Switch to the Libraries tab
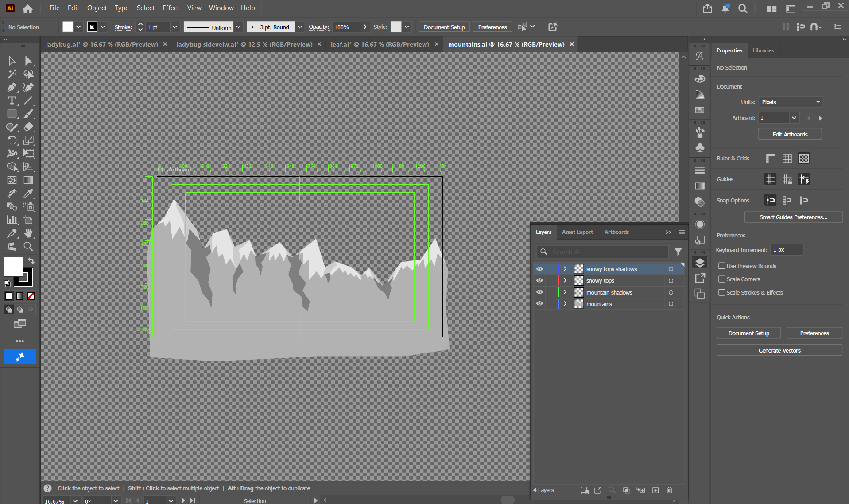This screenshot has width=849, height=504. tap(763, 50)
